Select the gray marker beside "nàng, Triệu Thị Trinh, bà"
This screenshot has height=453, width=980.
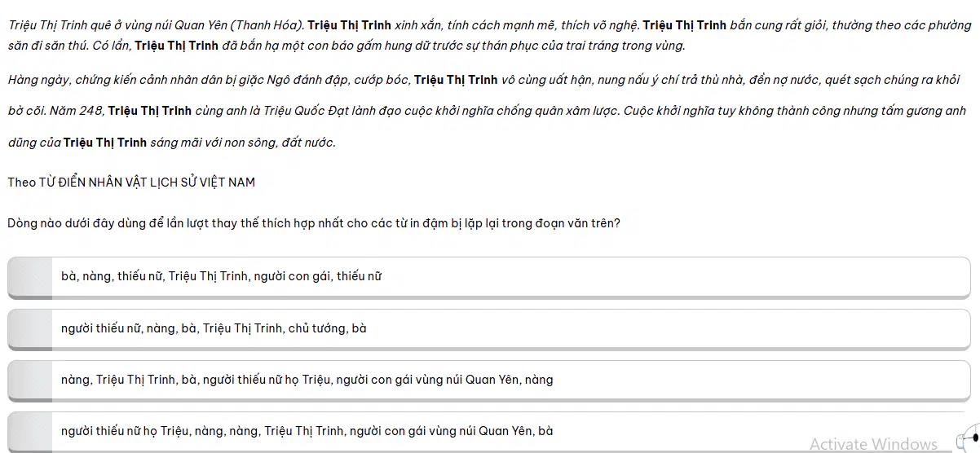point(30,381)
